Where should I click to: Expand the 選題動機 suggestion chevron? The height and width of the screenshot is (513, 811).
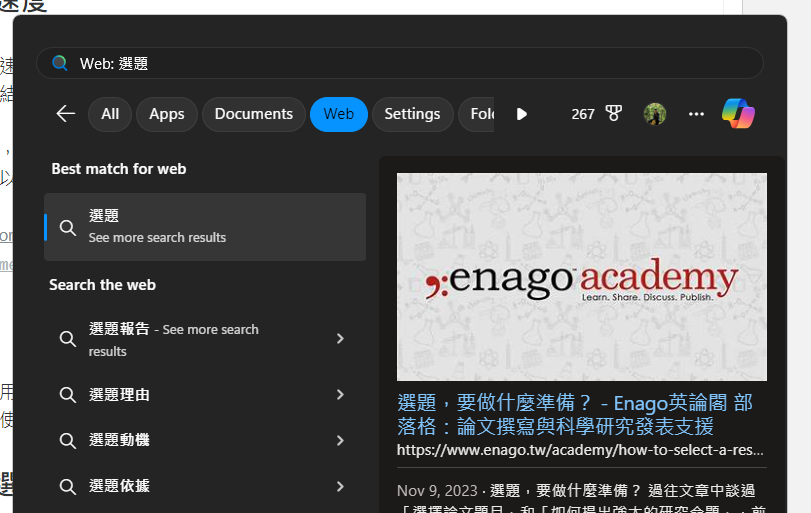(x=340, y=441)
